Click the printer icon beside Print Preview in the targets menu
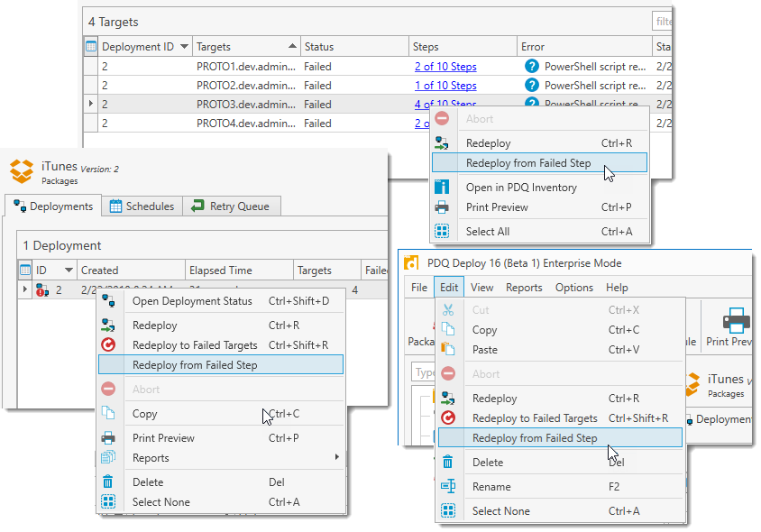Image resolution: width=761 pixels, height=532 pixels. coord(442,207)
